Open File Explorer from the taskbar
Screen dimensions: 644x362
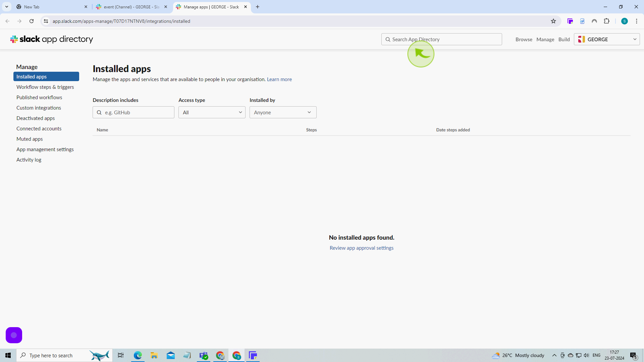(x=154, y=355)
